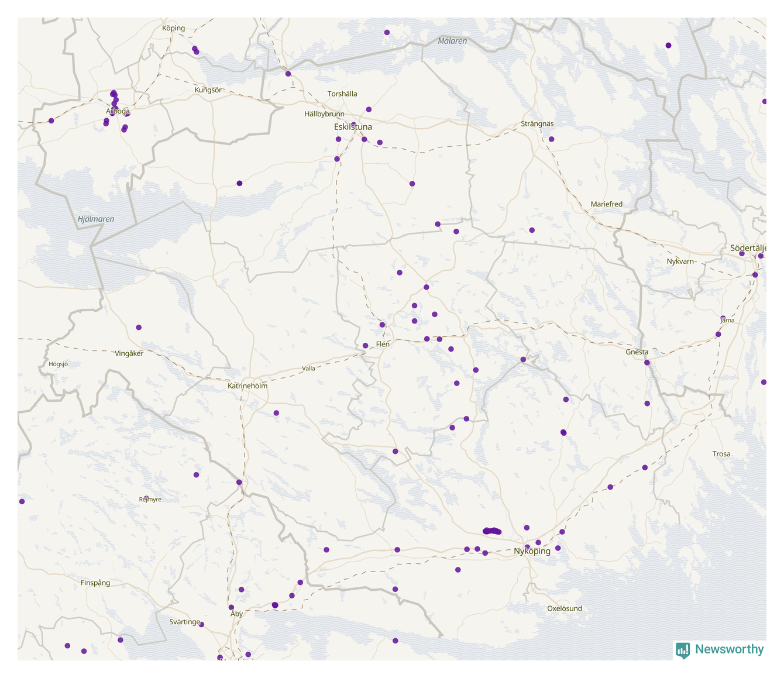The image size is (784, 678).
Task: Select the Hjälmaren lake label
Action: [96, 219]
